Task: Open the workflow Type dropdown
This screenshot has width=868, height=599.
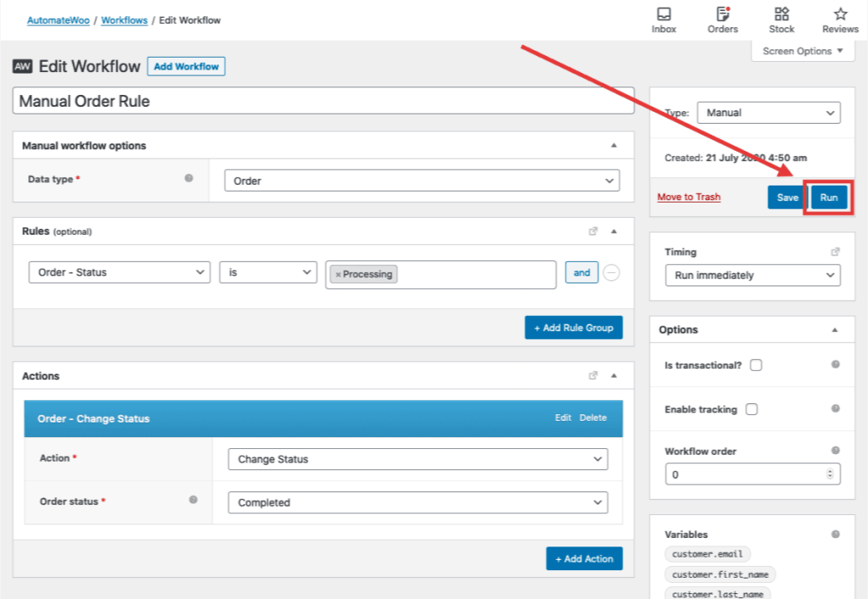Action: click(768, 112)
